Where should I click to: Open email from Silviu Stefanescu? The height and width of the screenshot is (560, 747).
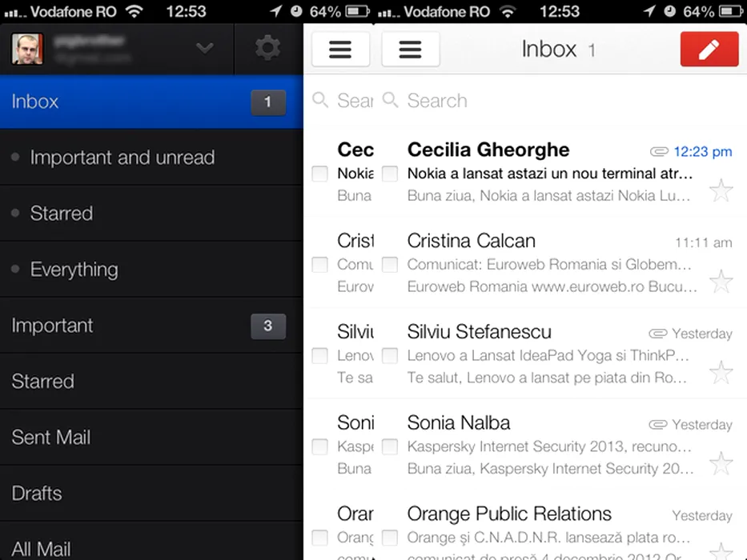pos(560,354)
